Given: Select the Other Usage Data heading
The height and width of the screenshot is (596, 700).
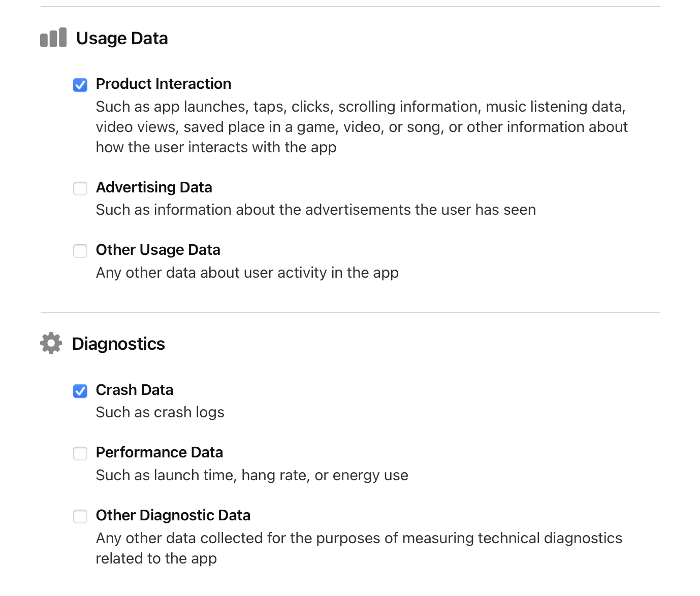Looking at the screenshot, I should pyautogui.click(x=158, y=250).
